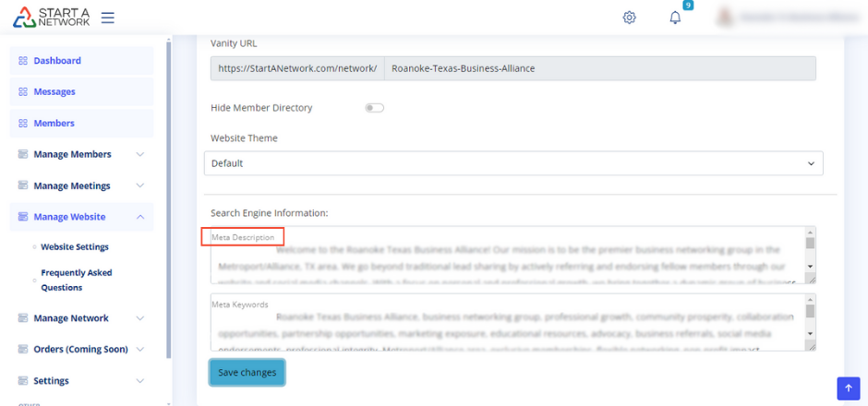The image size is (868, 406).
Task: Click inside the Meta Keywords text area
Action: tap(508, 325)
